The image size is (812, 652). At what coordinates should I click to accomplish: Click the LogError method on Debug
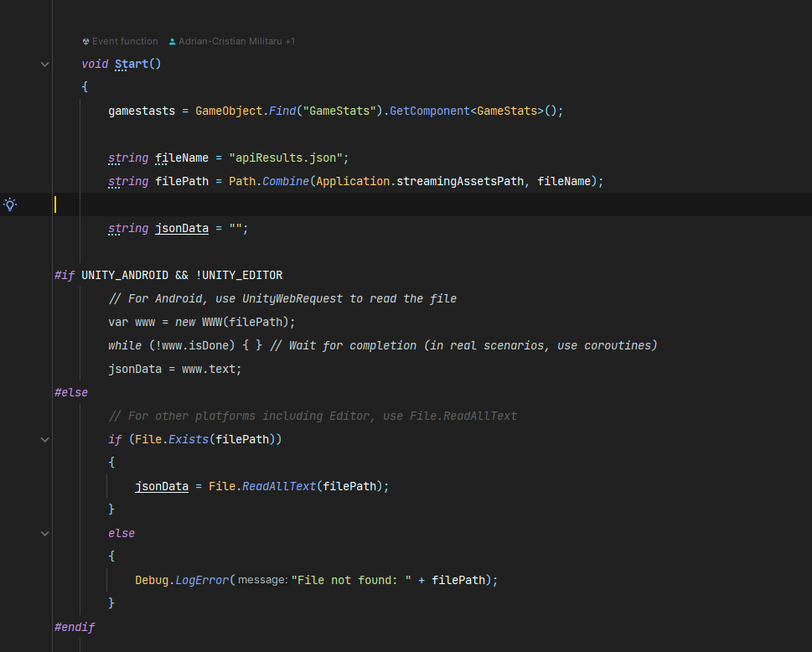[202, 580]
